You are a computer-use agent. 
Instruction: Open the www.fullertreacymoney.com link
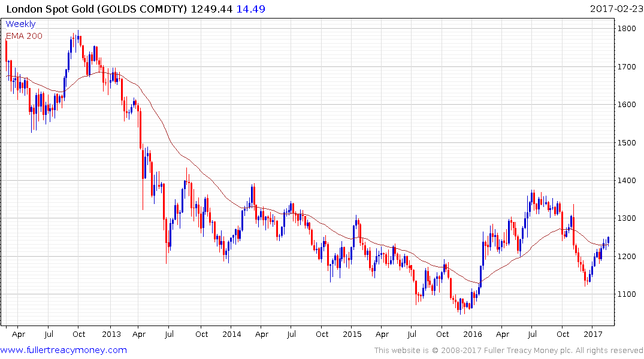64,350
